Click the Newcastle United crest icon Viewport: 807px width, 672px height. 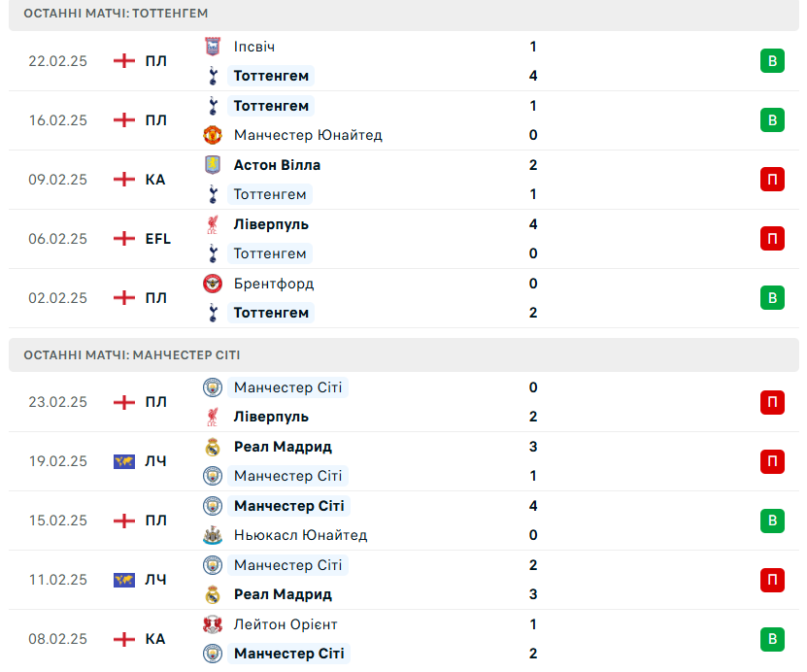213,535
